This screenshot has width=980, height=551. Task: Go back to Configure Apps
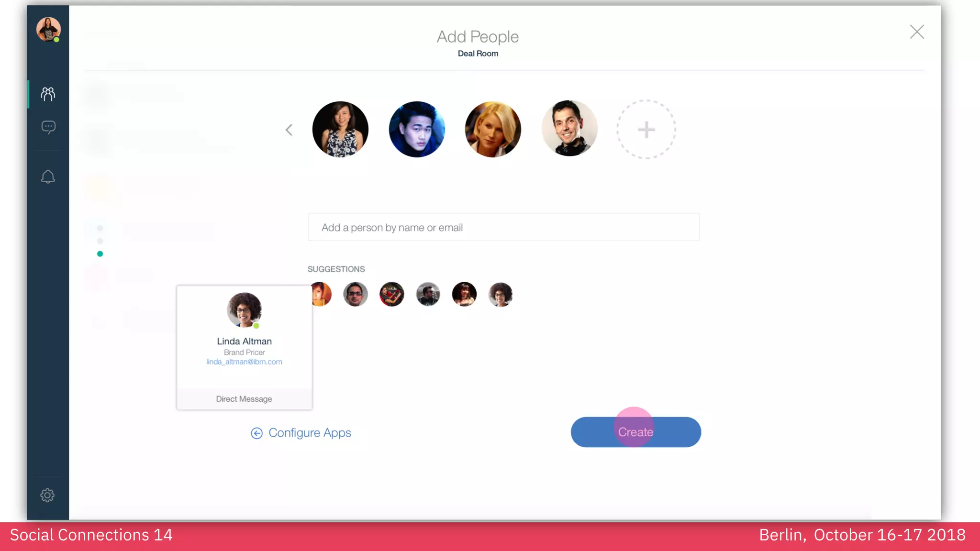click(310, 433)
